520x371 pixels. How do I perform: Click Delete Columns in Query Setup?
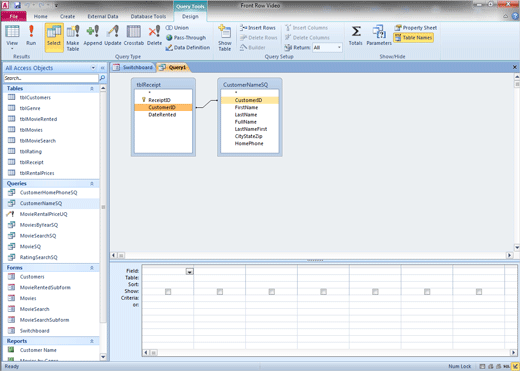click(x=307, y=38)
